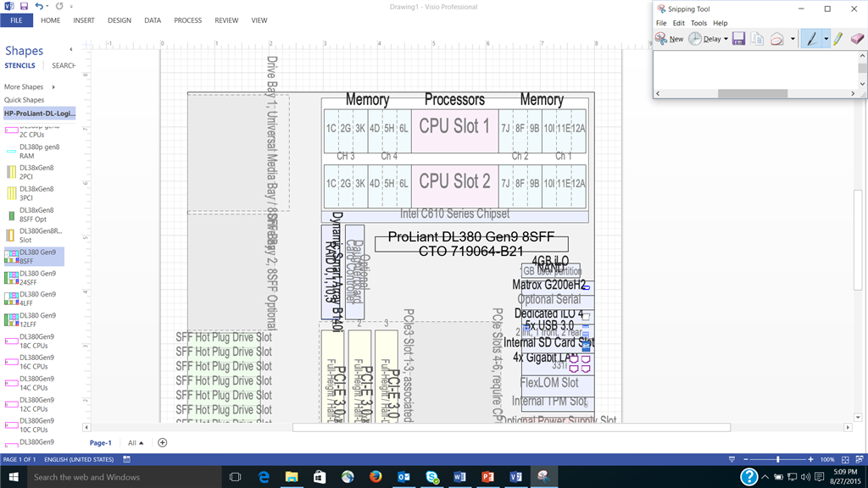
Task: Select the DL380p gen8 RAM shape
Action: point(34,152)
